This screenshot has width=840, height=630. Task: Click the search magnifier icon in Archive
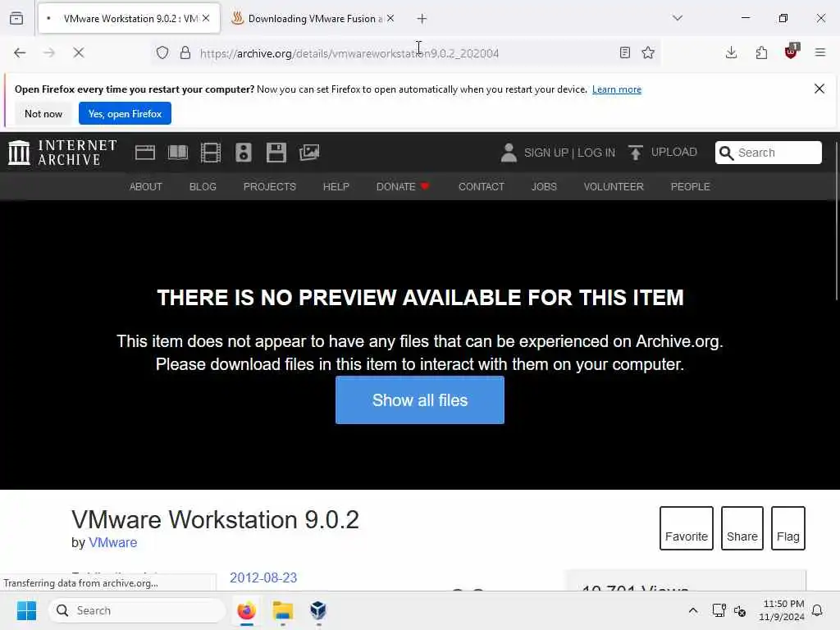(x=727, y=153)
